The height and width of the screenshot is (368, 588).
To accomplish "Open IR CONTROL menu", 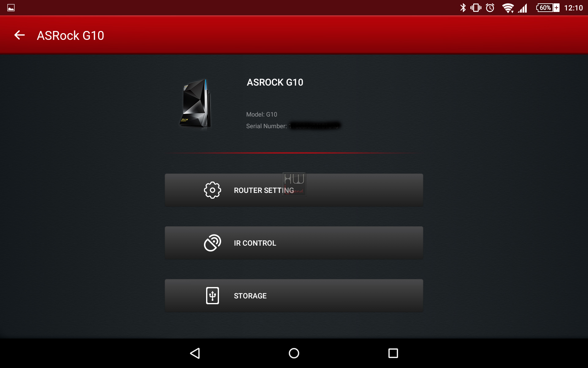I will click(x=294, y=243).
